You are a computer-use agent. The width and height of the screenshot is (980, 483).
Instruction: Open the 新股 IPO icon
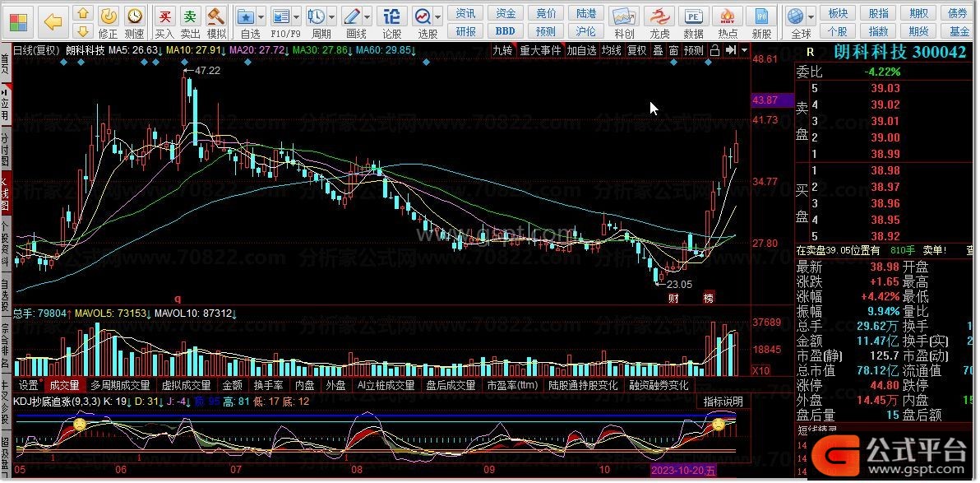click(761, 22)
